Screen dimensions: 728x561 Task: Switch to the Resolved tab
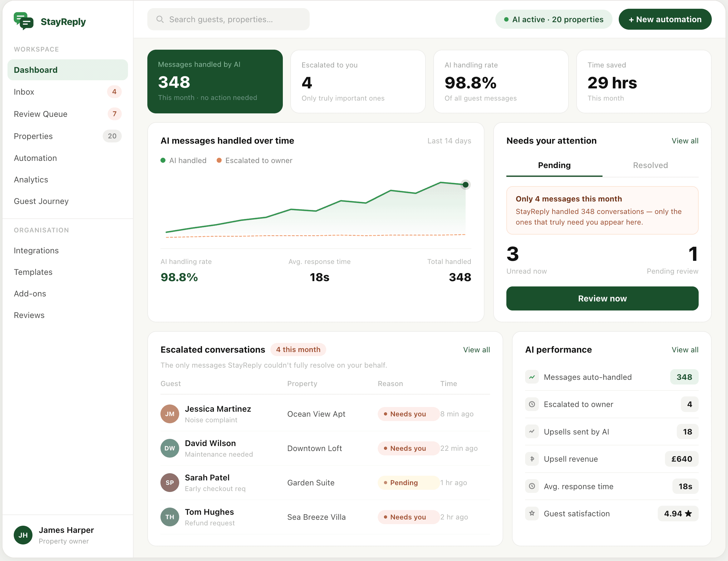click(x=650, y=165)
